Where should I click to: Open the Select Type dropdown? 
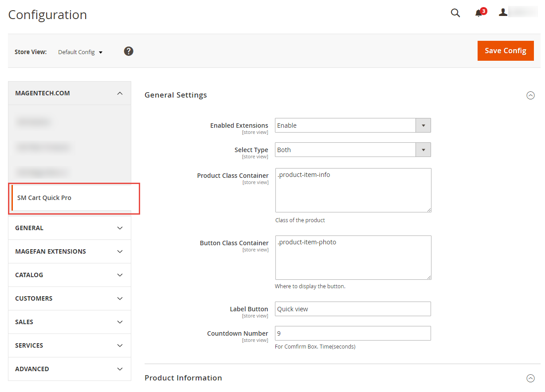point(353,150)
